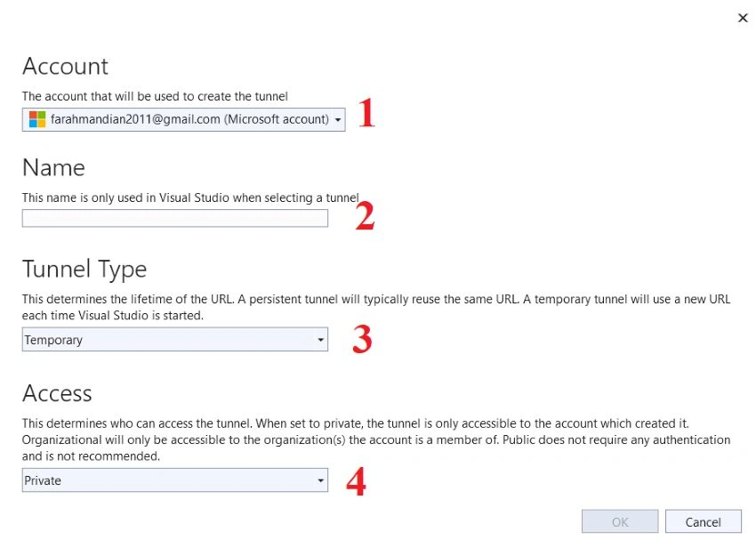Click the Cancel button
The height and width of the screenshot is (548, 756).
tap(704, 521)
